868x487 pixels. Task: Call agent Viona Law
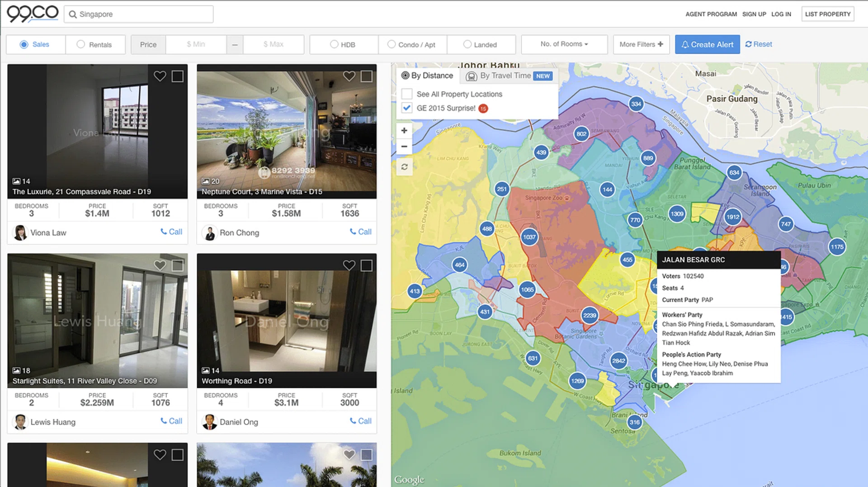pos(171,232)
